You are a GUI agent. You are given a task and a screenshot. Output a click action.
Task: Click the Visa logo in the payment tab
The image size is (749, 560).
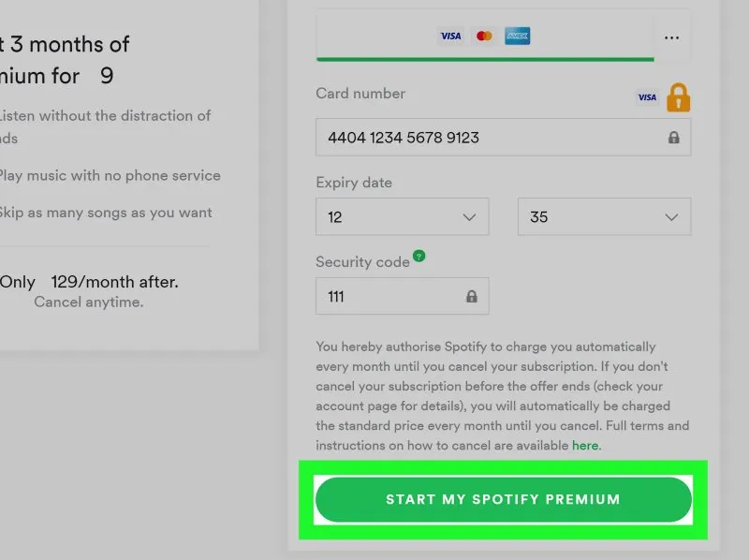[451, 37]
